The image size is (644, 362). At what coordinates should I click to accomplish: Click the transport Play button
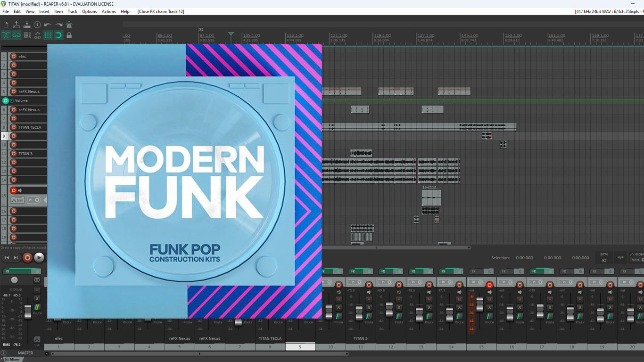(x=39, y=257)
